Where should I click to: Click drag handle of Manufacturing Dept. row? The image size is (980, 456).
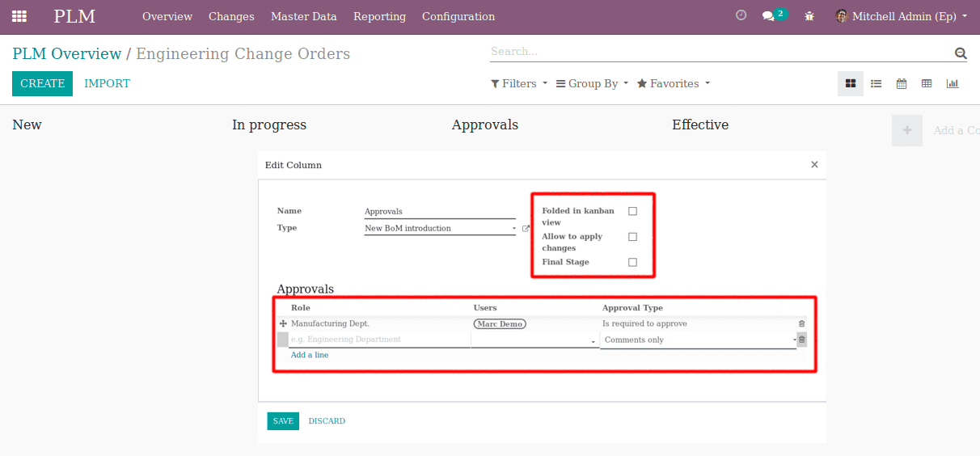point(283,323)
